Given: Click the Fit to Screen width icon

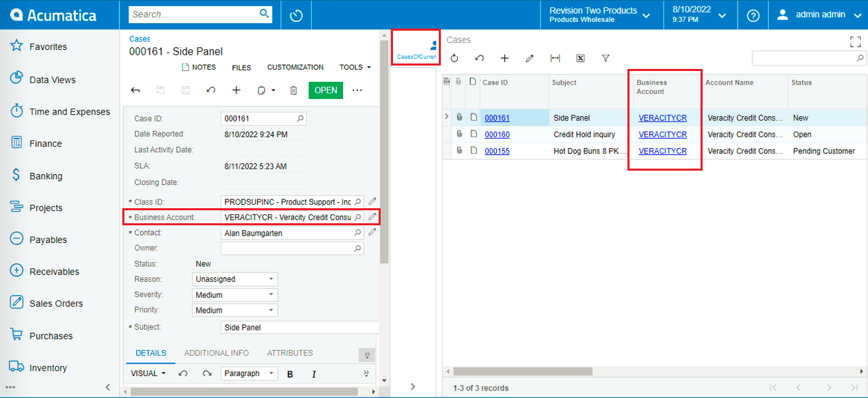Looking at the screenshot, I should [555, 58].
